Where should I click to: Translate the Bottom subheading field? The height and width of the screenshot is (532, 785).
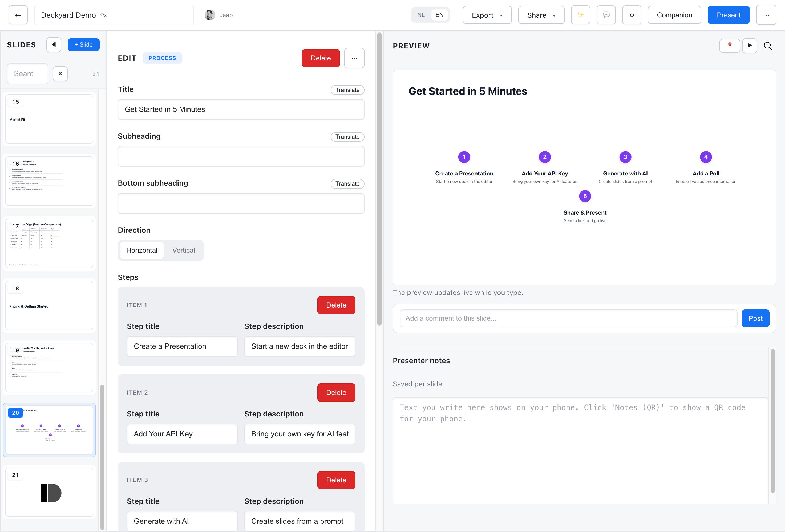(x=347, y=184)
